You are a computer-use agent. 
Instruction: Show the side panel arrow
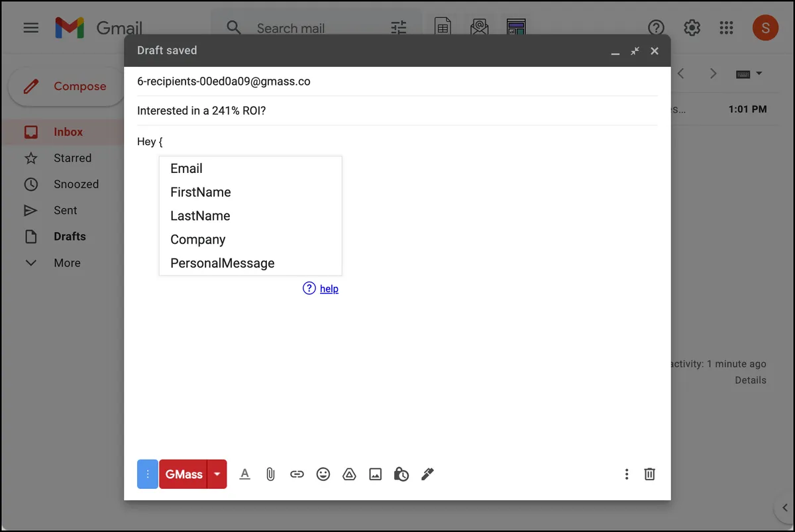tap(784, 509)
